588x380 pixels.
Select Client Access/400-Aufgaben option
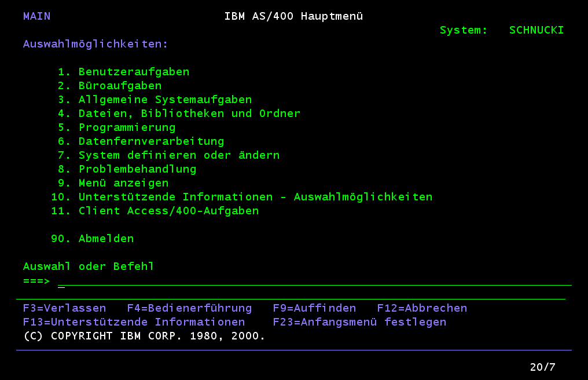point(155,211)
